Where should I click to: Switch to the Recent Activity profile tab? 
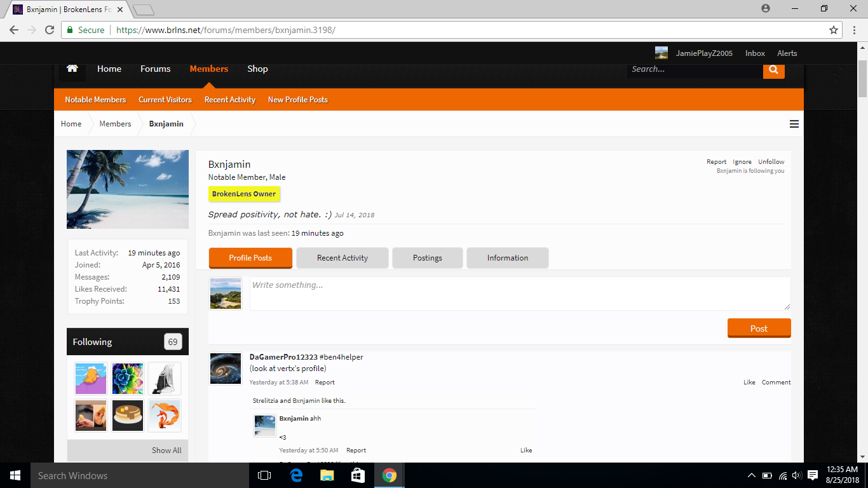pos(342,258)
